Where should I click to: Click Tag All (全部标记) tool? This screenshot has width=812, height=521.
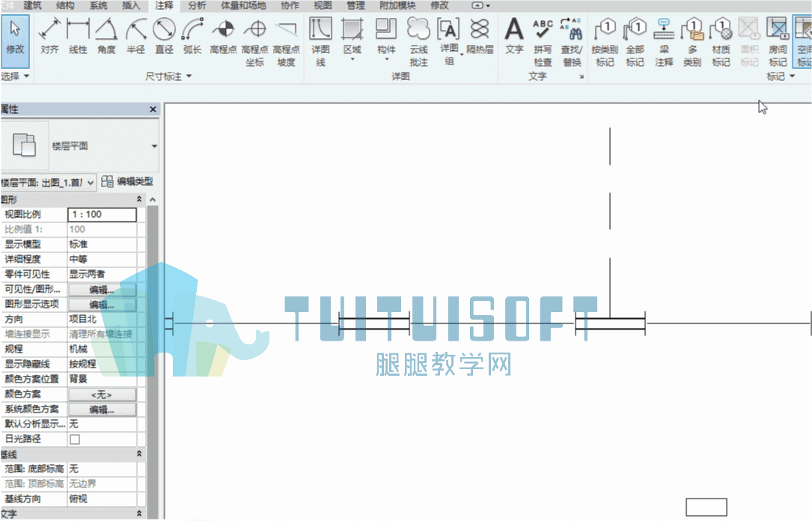[635, 43]
